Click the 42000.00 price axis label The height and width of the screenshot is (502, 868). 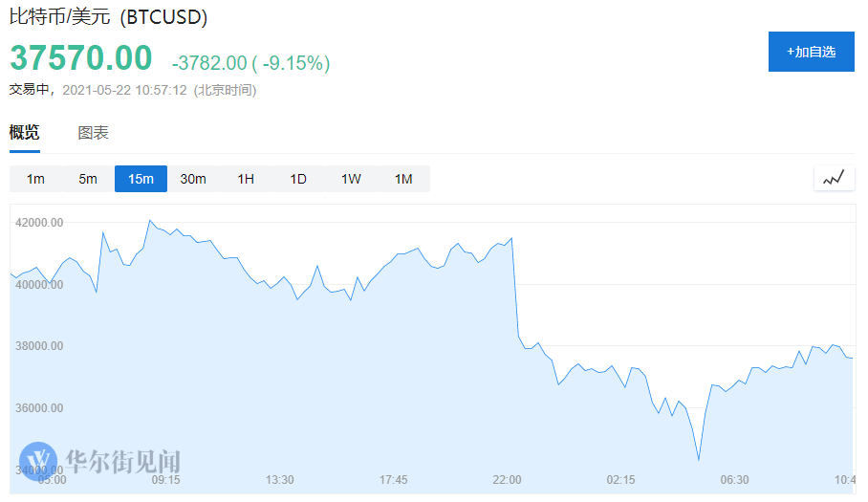coord(39,222)
